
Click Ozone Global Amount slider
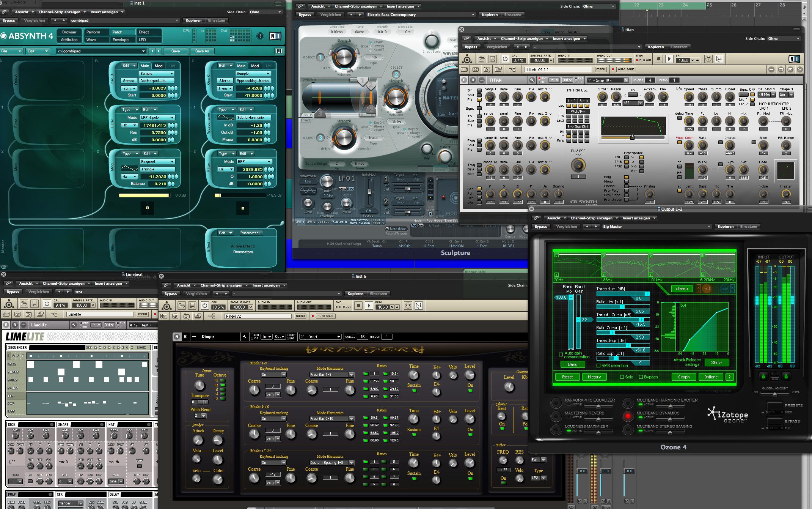click(x=775, y=393)
